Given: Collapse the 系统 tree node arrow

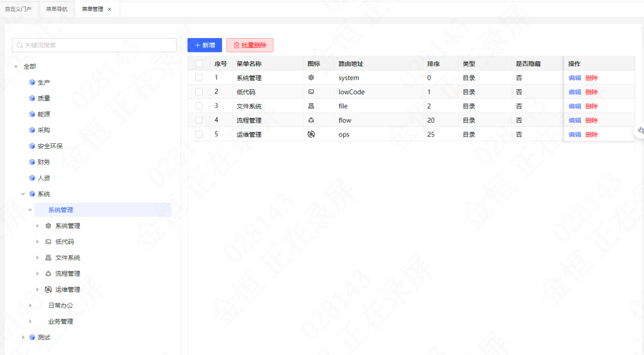Looking at the screenshot, I should (23, 194).
